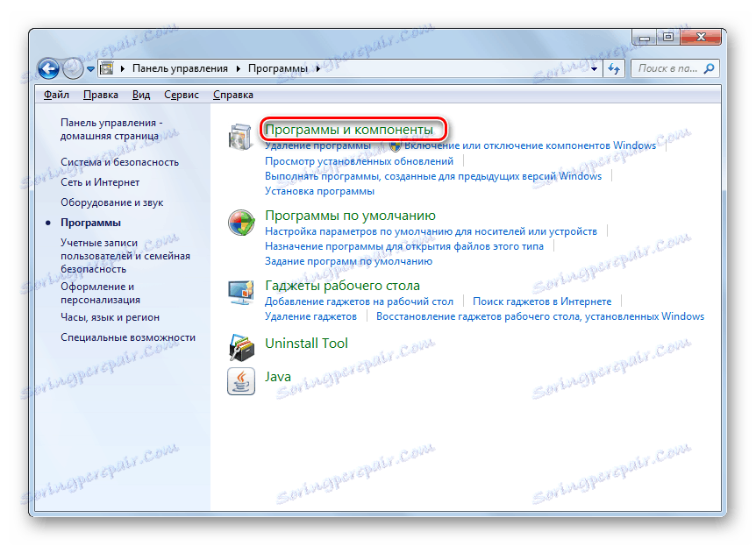756x546 pixels.
Task: Expand the arrow after Панель управления breadcrumb
Action: (x=239, y=69)
